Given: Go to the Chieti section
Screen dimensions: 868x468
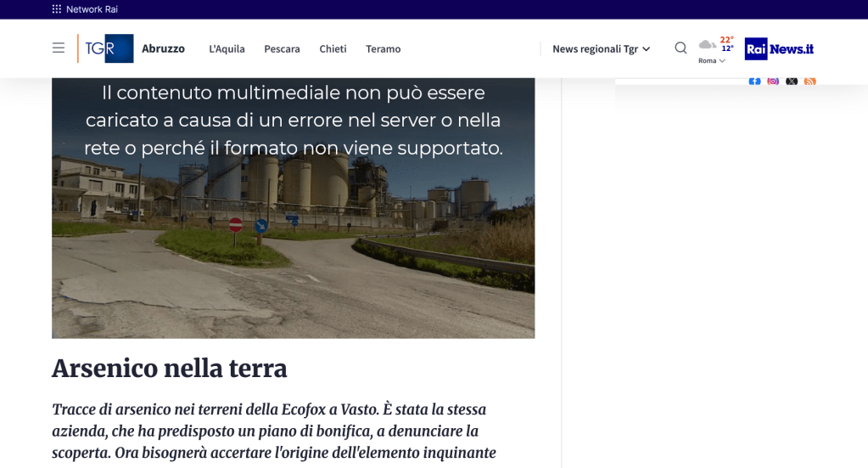Looking at the screenshot, I should tap(333, 49).
